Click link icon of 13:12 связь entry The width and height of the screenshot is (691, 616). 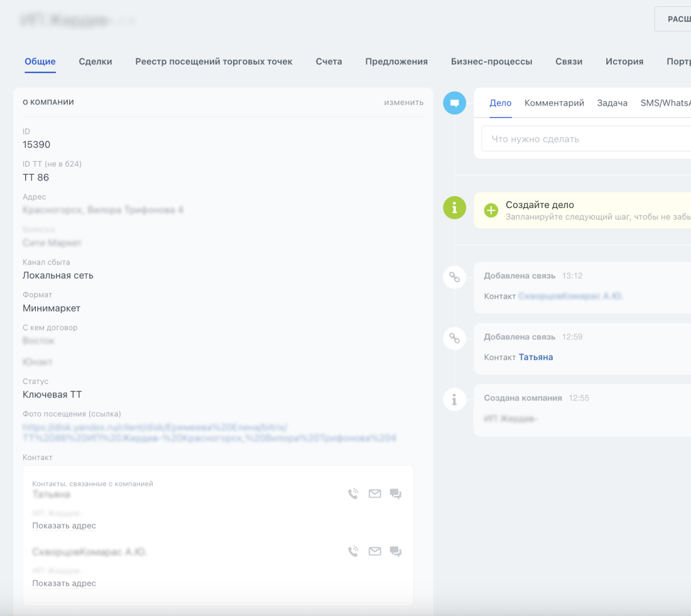(454, 277)
